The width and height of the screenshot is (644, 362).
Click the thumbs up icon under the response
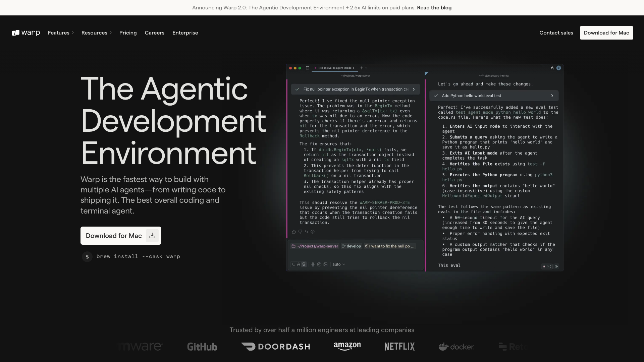click(x=294, y=232)
